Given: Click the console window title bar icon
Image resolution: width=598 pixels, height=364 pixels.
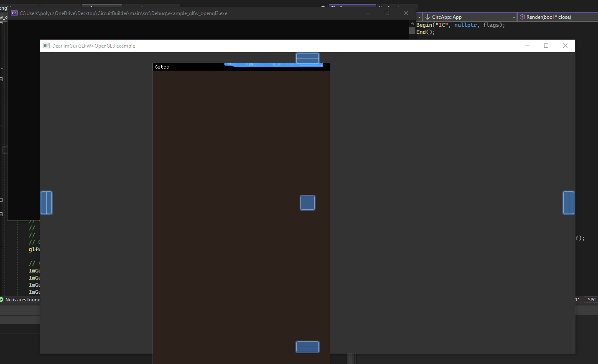Looking at the screenshot, I should point(14,13).
